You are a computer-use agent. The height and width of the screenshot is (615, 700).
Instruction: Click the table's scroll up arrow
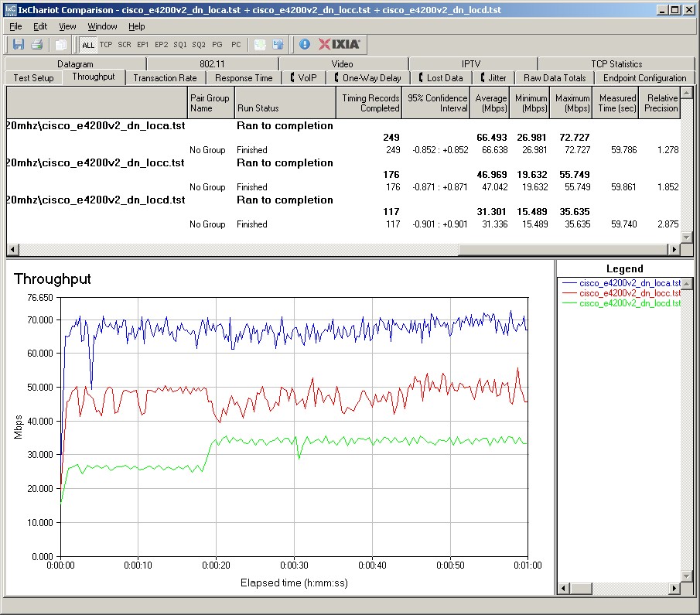coord(687,93)
